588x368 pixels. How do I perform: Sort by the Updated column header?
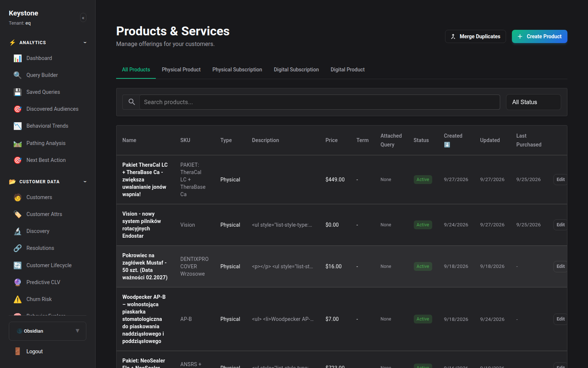[x=490, y=140]
